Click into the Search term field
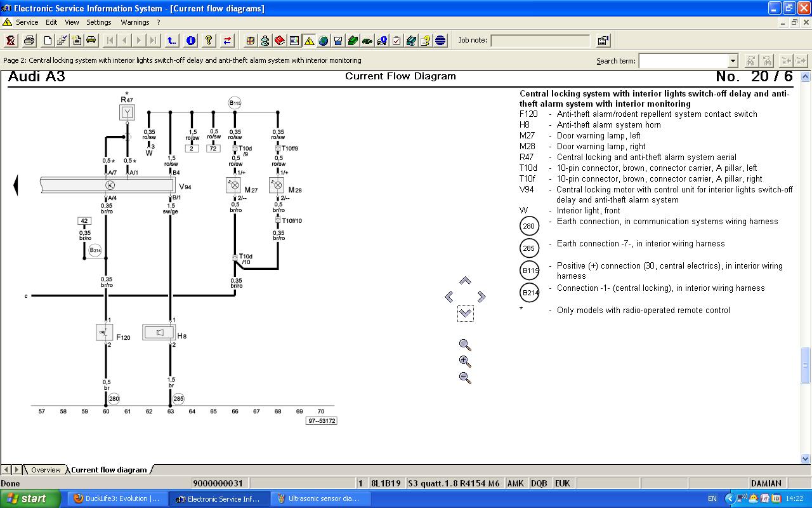The width and height of the screenshot is (812, 508). 684,61
